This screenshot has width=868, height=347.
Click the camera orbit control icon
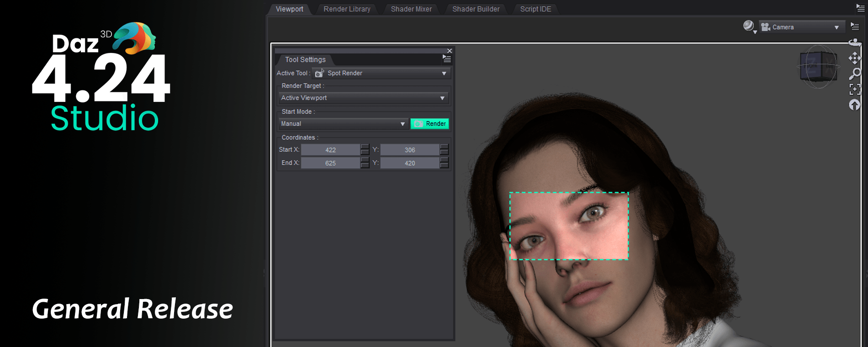[855, 42]
